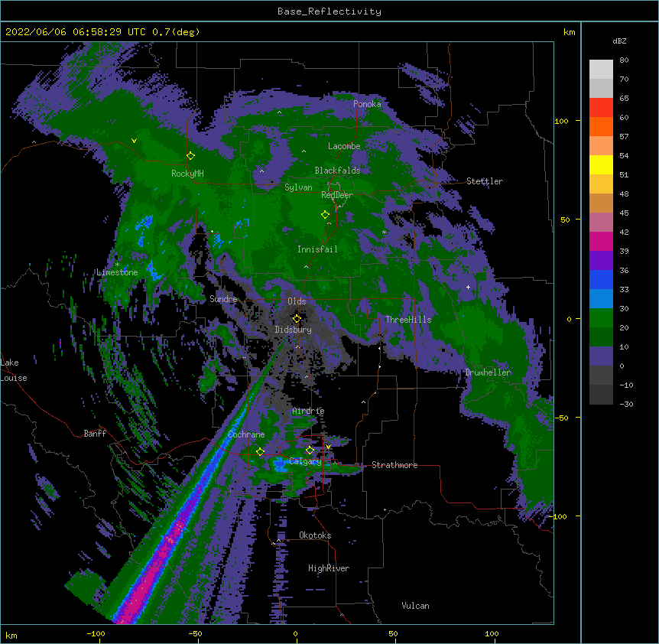Image resolution: width=659 pixels, height=644 pixels.
Task: Click the yellow V marker northwest of RockyMH
Action: [x=134, y=141]
